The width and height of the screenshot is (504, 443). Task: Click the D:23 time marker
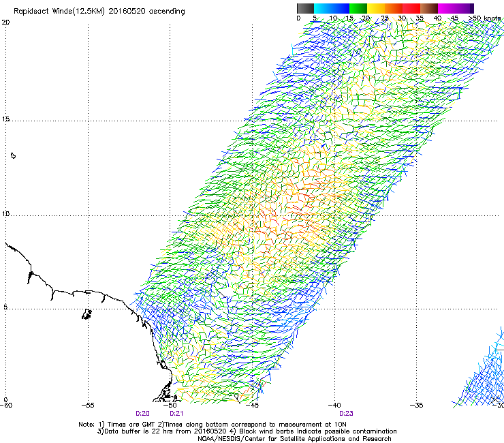pyautogui.click(x=346, y=414)
